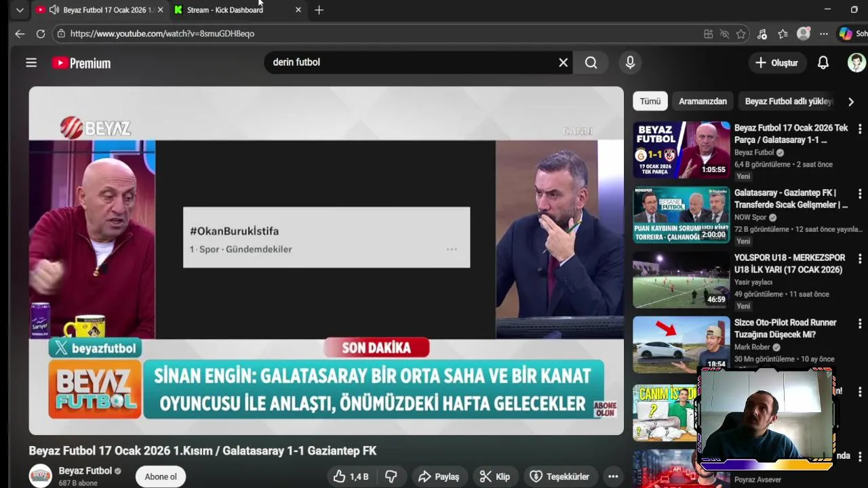Select the Tümü filter chip

click(650, 101)
